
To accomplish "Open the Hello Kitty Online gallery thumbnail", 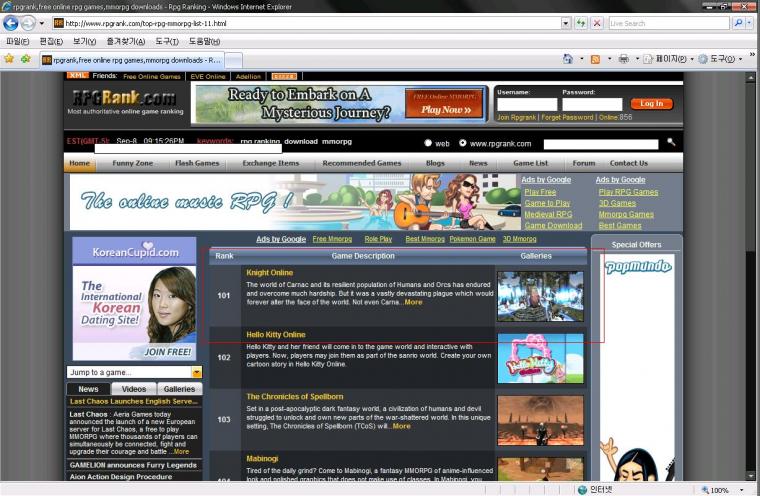I will click(540, 358).
